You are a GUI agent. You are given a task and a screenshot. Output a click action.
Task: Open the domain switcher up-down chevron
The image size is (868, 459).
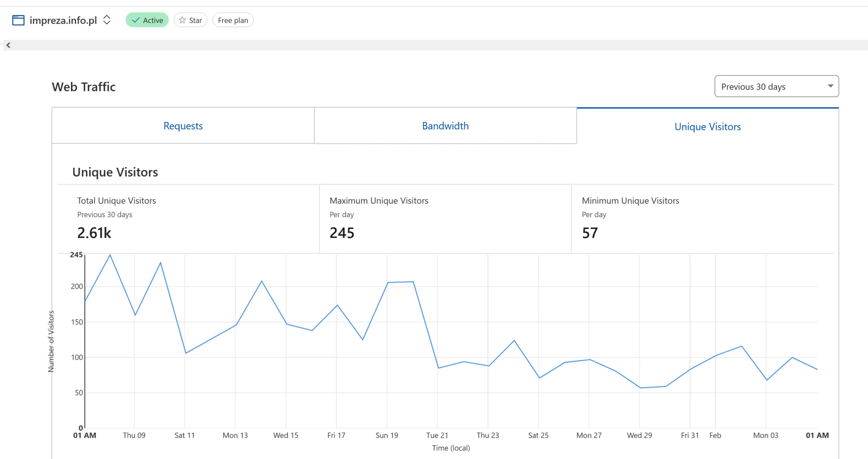107,20
